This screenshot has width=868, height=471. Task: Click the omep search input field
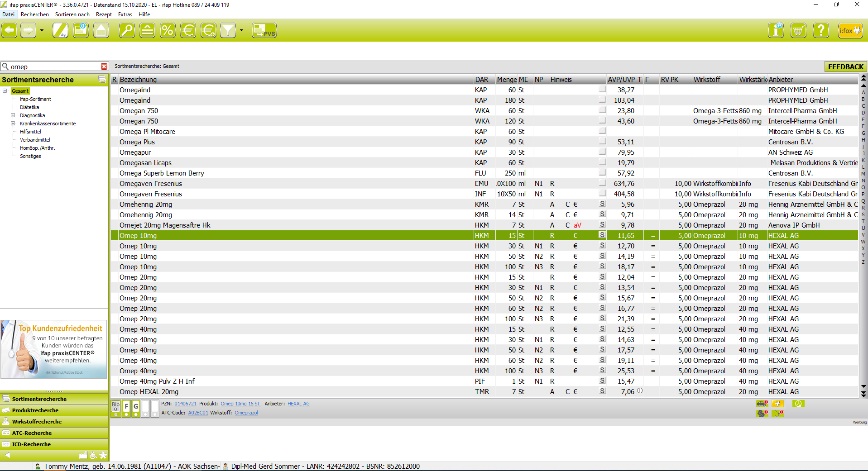[x=54, y=67]
